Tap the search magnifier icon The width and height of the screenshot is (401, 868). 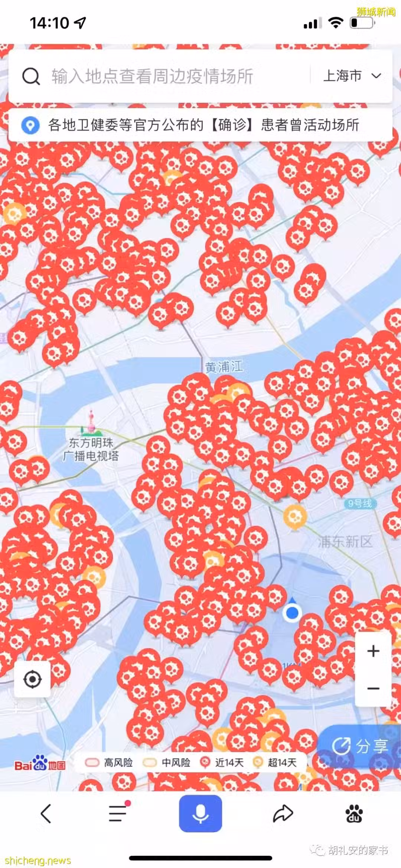(x=31, y=77)
